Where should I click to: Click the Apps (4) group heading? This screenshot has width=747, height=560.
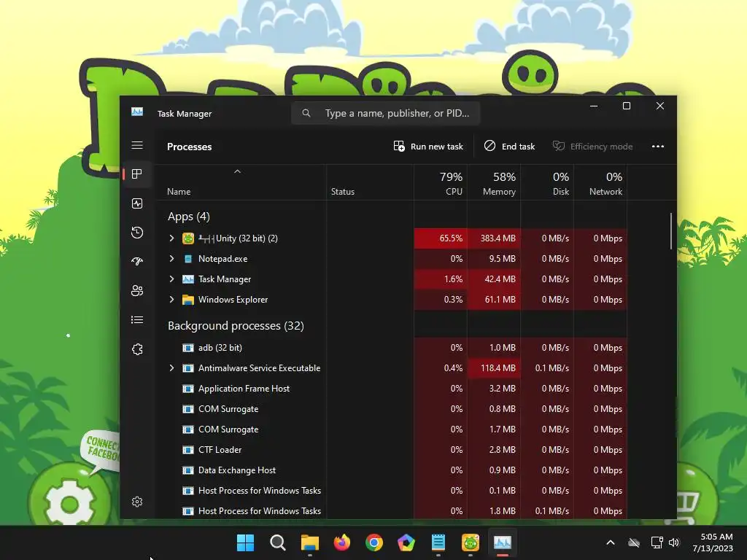point(189,217)
